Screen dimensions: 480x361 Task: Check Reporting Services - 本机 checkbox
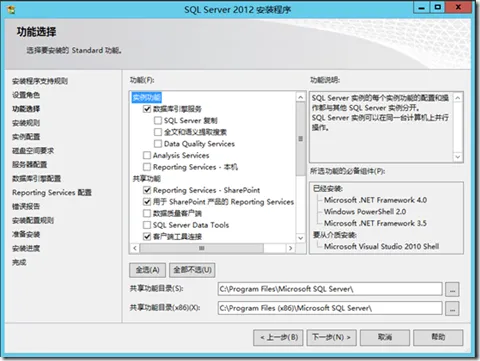[x=147, y=167]
